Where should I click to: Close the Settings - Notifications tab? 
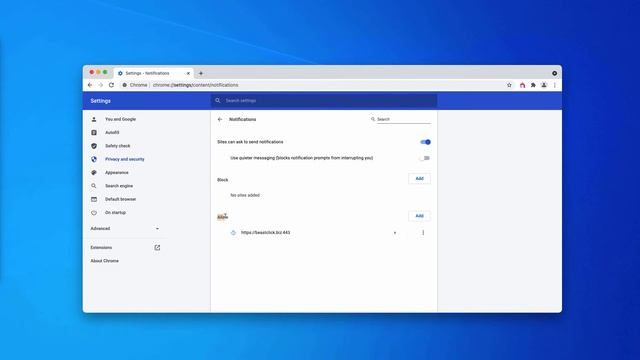[x=188, y=73]
